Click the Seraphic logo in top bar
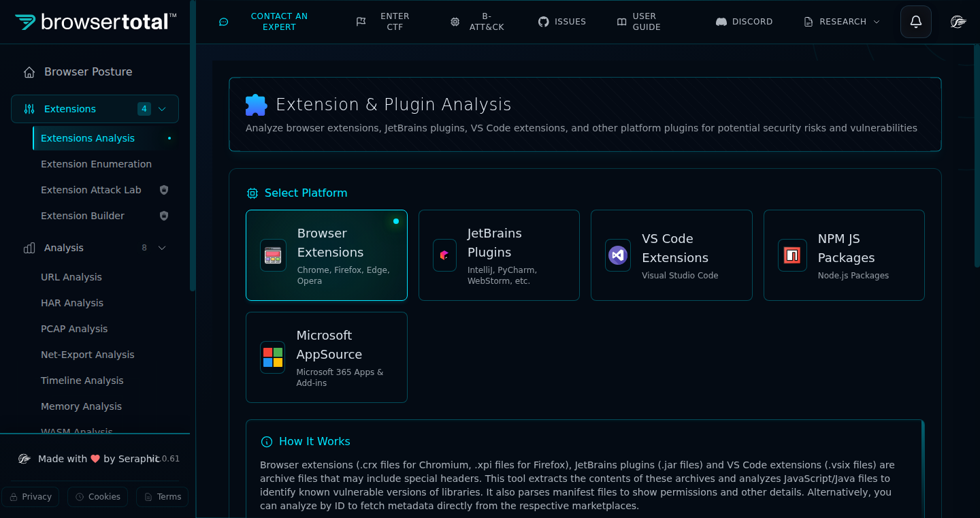The width and height of the screenshot is (980, 518). [x=958, y=22]
